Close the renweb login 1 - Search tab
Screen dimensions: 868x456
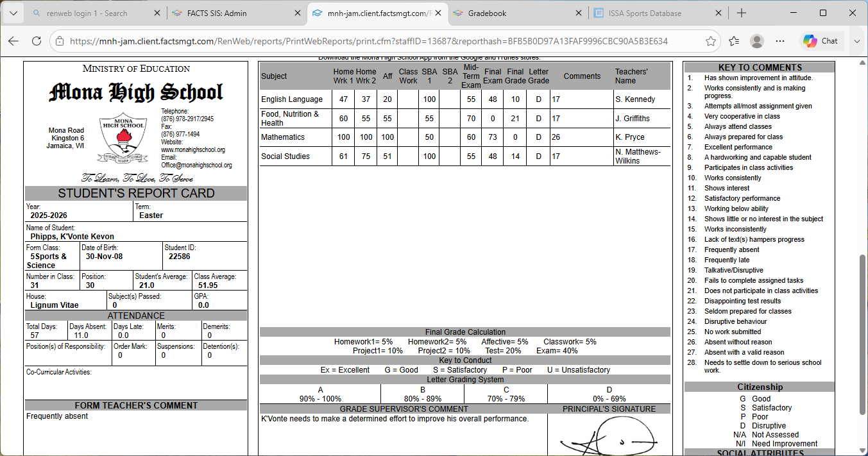click(157, 13)
